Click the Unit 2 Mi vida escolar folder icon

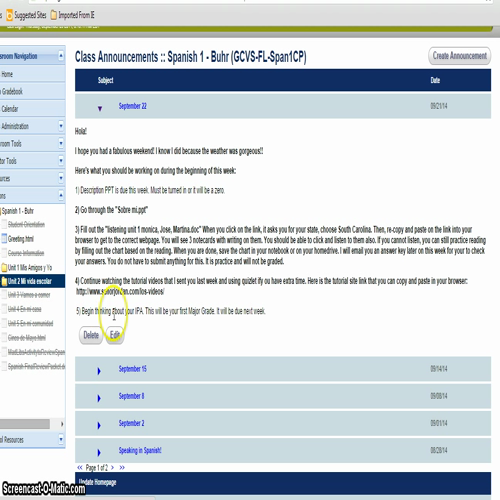4,281
